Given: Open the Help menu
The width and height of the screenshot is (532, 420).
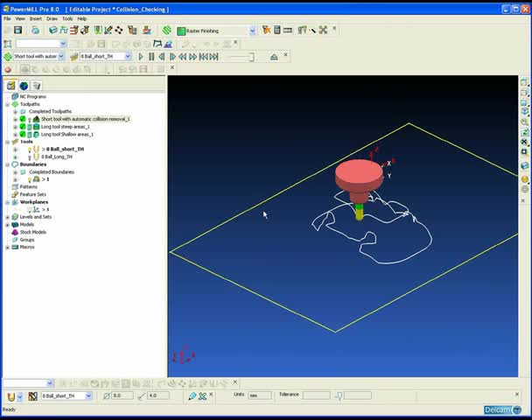Looking at the screenshot, I should tap(81, 18).
